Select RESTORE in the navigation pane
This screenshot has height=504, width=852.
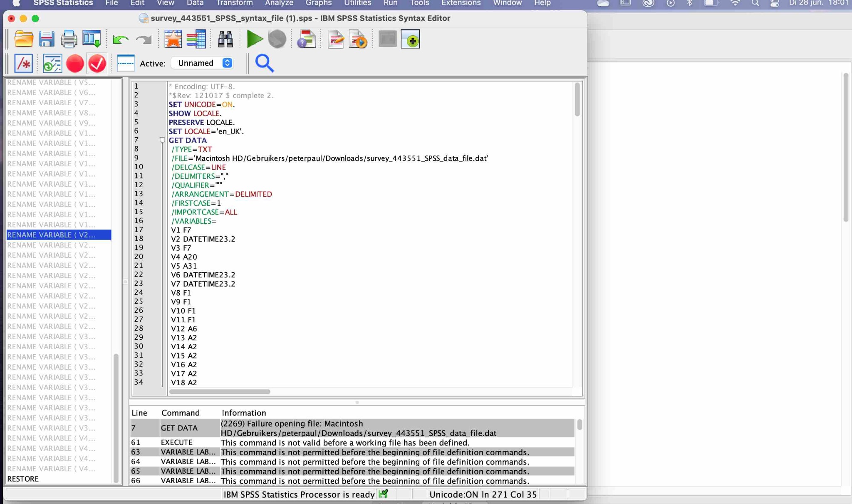(23, 479)
